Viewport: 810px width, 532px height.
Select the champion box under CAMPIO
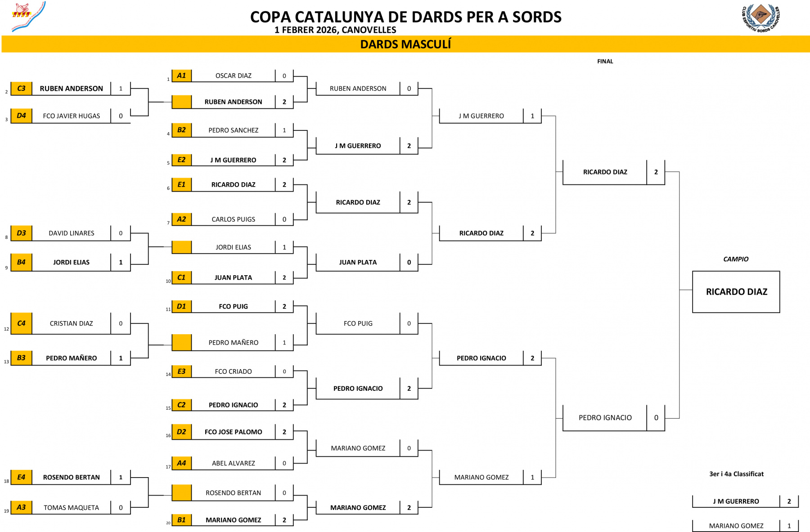point(736,292)
